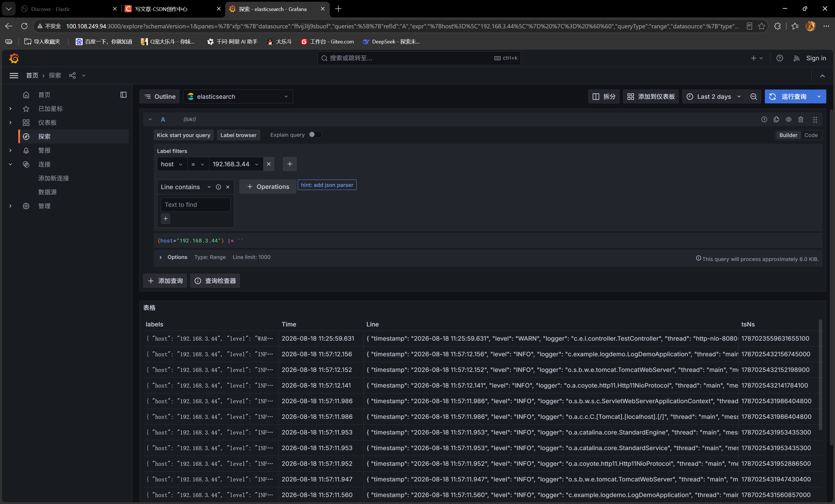Add a new label filter

[290, 164]
